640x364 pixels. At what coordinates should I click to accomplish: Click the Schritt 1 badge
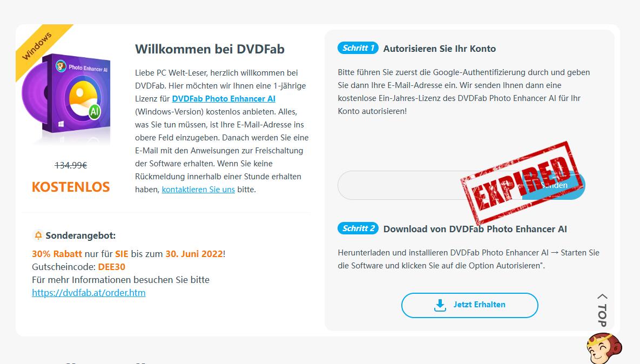point(358,48)
